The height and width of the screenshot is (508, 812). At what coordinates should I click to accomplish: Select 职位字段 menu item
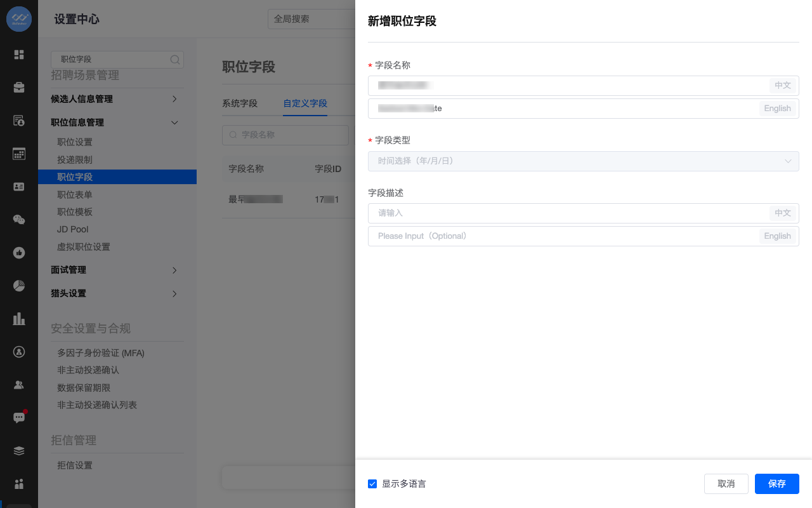[117, 177]
